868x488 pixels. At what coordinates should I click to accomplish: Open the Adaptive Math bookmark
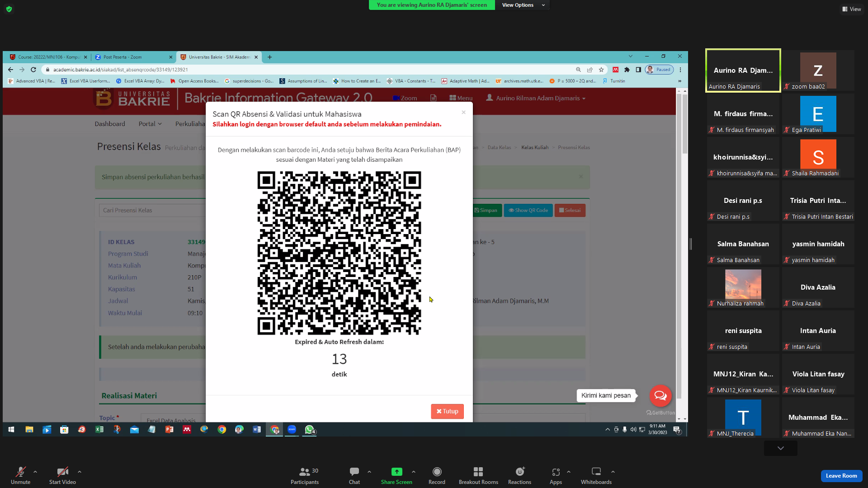click(466, 81)
